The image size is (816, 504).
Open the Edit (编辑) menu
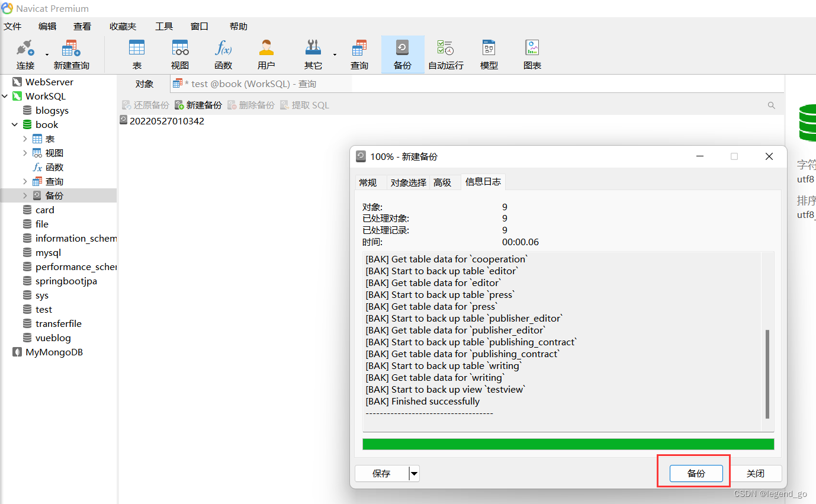tap(47, 26)
